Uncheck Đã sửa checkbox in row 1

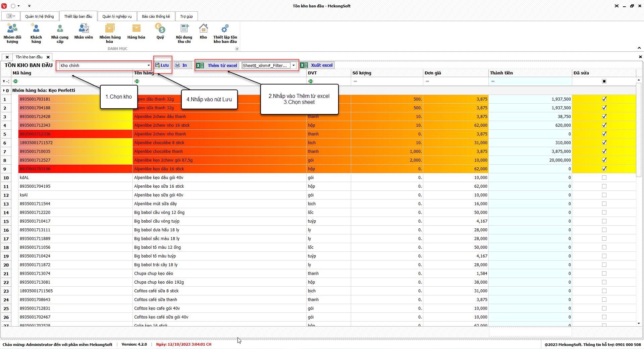coord(604,99)
